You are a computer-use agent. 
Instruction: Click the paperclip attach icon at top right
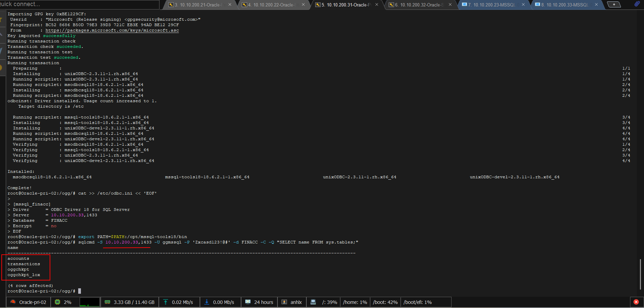(637, 4)
